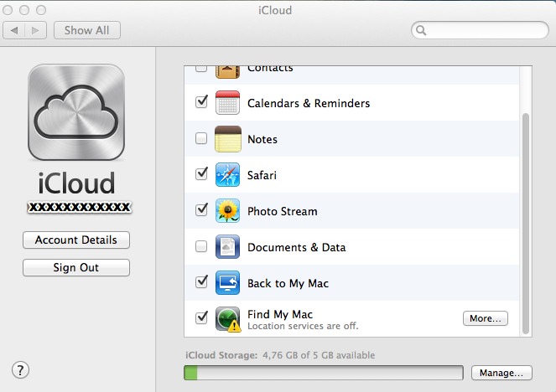
Task: Click Show All preferences button
Action: tap(87, 30)
